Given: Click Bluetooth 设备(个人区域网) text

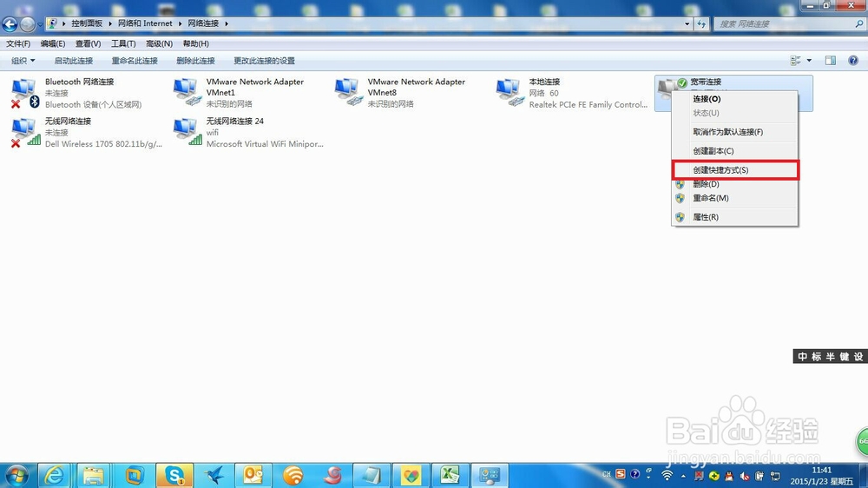Looking at the screenshot, I should pyautogui.click(x=93, y=104).
